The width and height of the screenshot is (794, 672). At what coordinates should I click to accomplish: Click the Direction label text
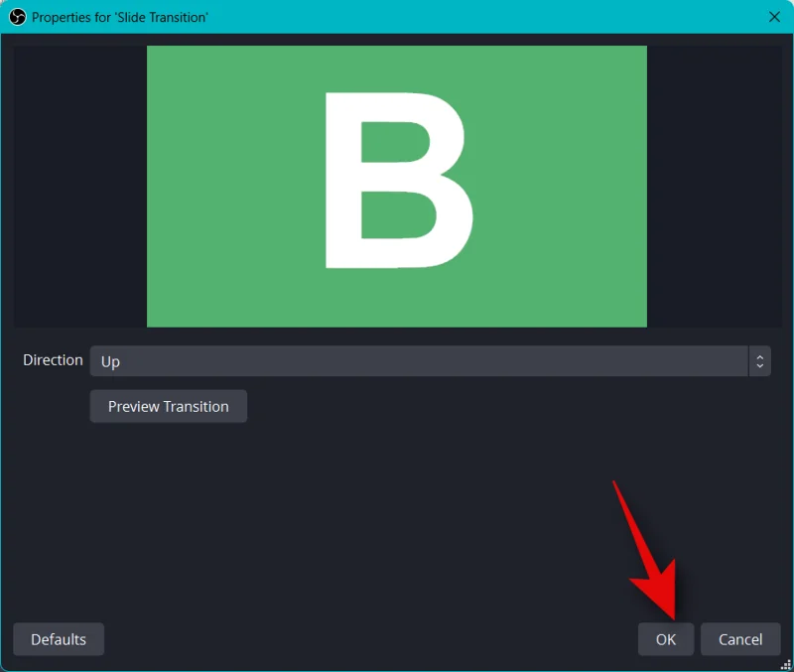click(x=53, y=360)
